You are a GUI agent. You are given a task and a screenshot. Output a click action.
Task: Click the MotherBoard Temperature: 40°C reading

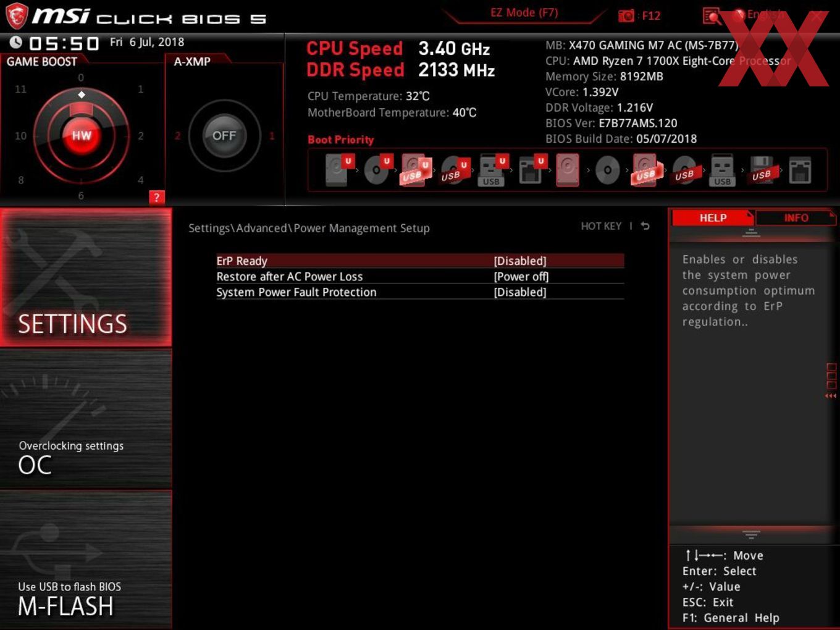[392, 112]
